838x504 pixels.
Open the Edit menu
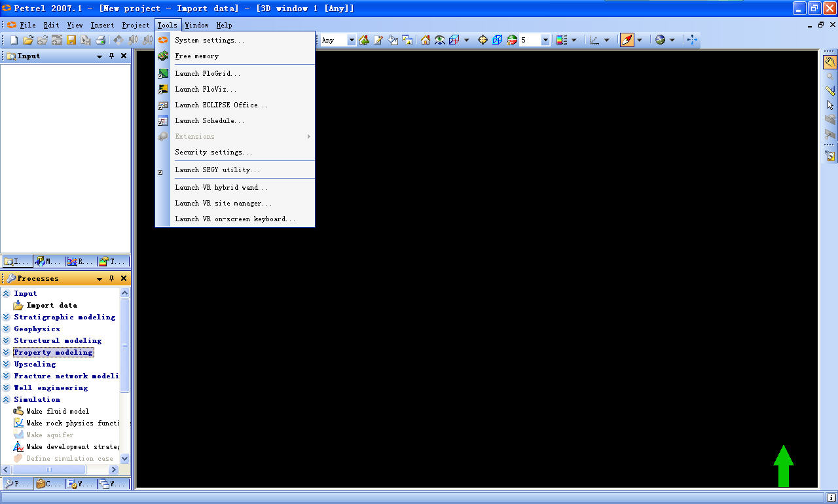[51, 25]
